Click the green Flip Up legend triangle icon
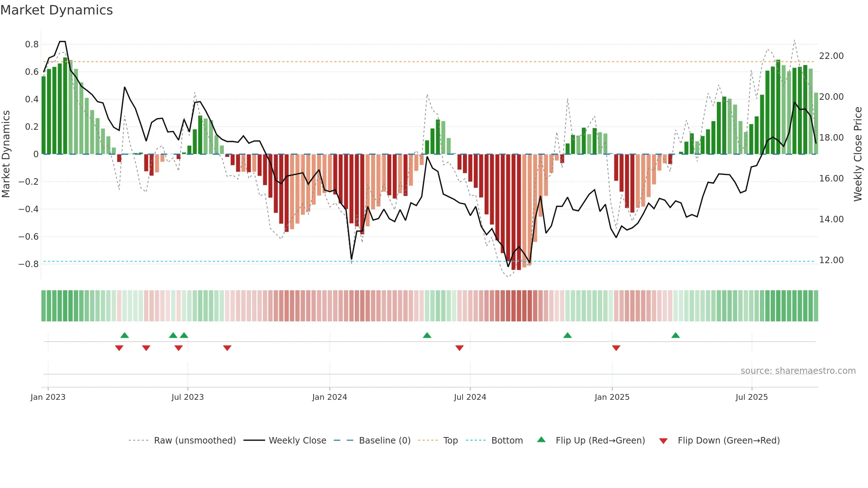This screenshot has height=488, width=868. click(x=541, y=440)
